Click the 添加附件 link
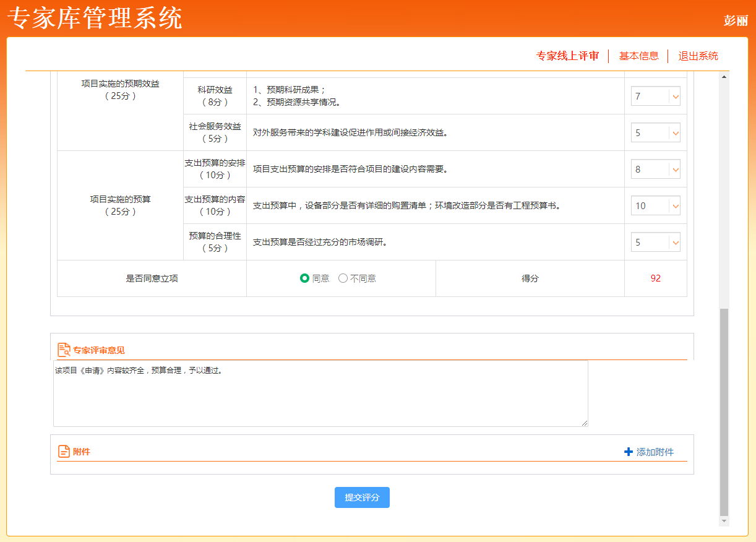The width and height of the screenshot is (756, 542). [655, 452]
